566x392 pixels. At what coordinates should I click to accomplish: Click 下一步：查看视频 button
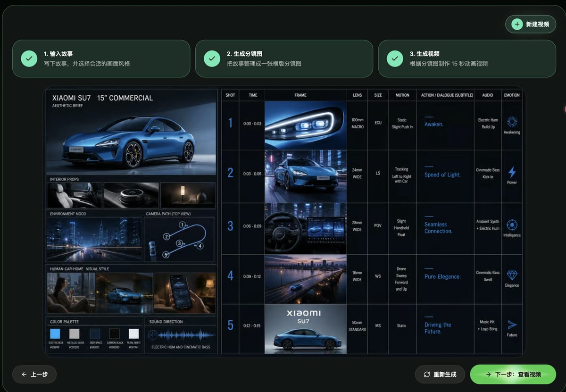click(513, 374)
